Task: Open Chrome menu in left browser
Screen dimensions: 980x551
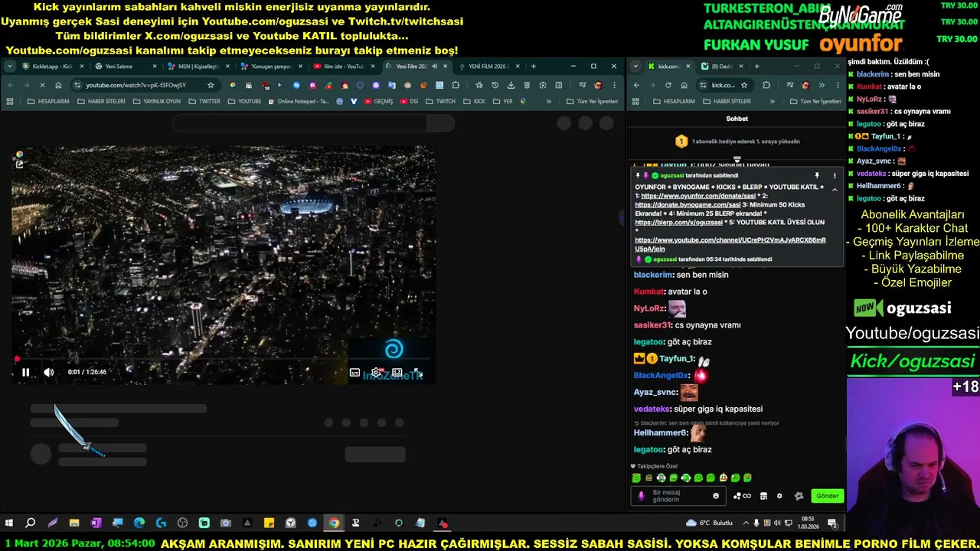Action: [x=613, y=85]
